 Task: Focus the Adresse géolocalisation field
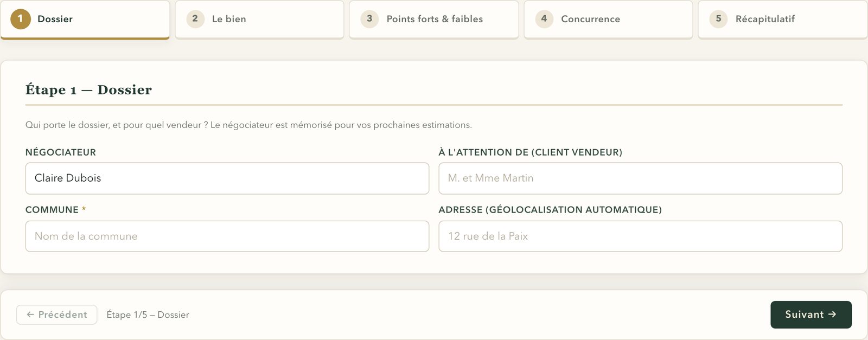click(640, 236)
